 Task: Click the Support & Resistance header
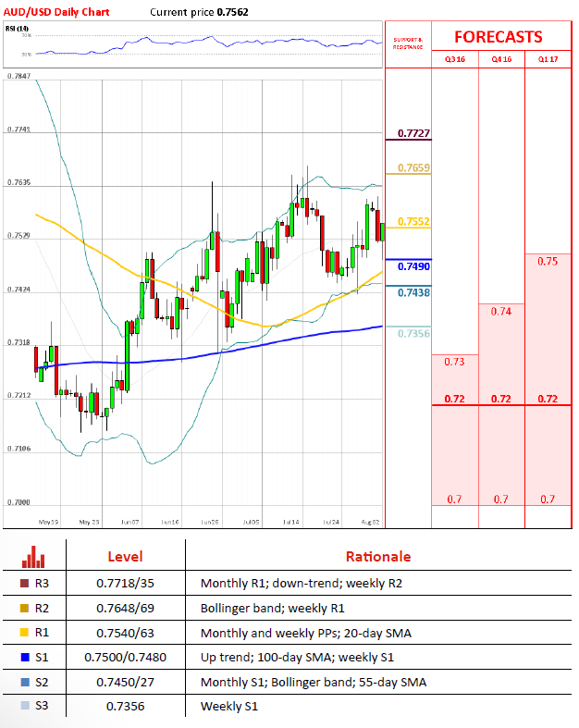coord(408,43)
